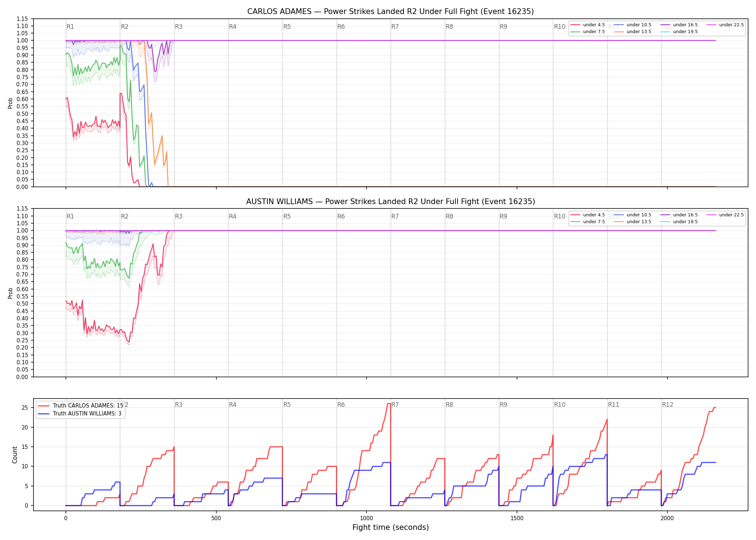Screen dimensions: 756x540
Task: Select 'under 7.5' in Carlos Adames legend
Action: (588, 32)
